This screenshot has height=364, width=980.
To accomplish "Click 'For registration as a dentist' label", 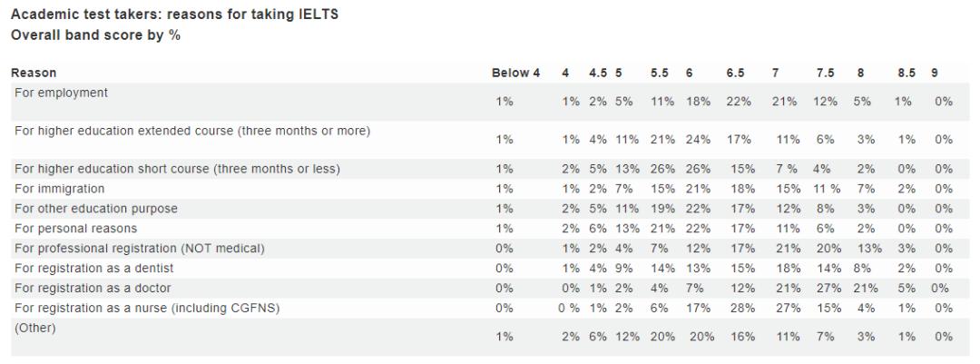I will [95, 268].
